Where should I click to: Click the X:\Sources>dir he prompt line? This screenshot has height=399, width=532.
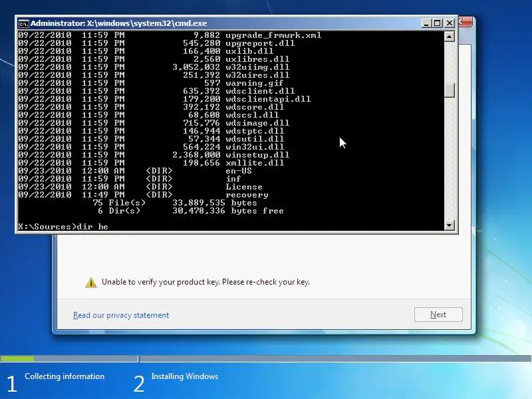(x=63, y=227)
